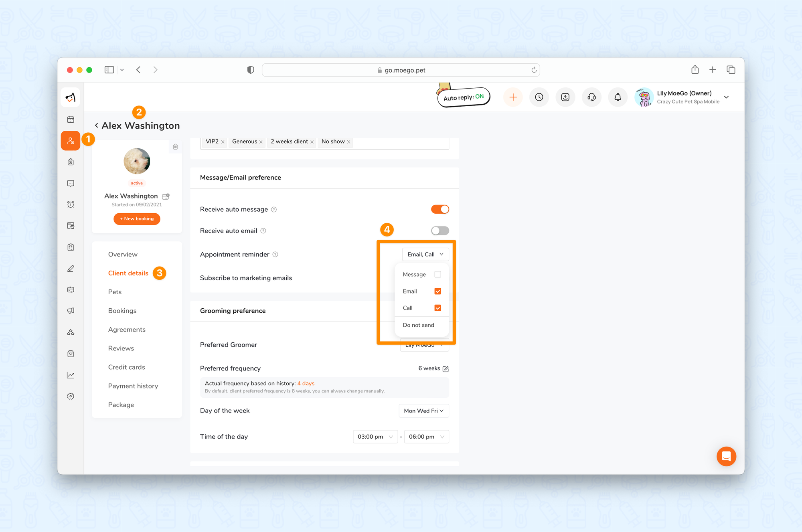This screenshot has width=802, height=532.
Task: Collapse the Email, Call reminder dropdown
Action: point(425,254)
